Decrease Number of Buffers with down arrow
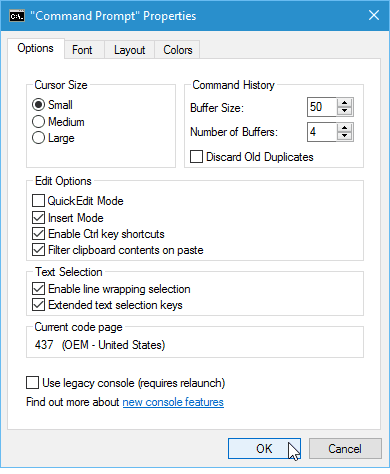The image size is (390, 474). (344, 136)
